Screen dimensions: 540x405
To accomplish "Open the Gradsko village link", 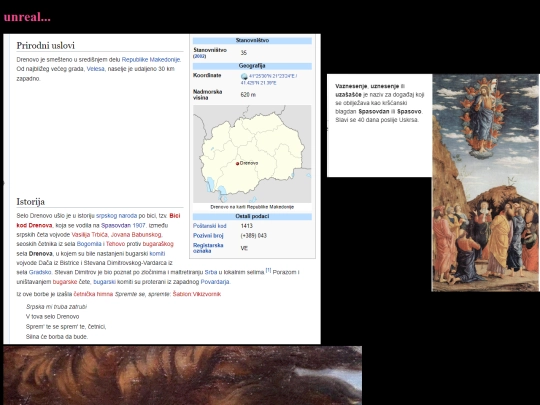I will point(40,272).
